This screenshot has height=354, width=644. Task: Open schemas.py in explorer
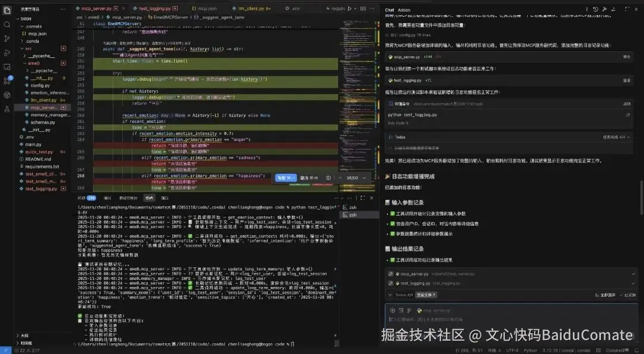pos(42,122)
